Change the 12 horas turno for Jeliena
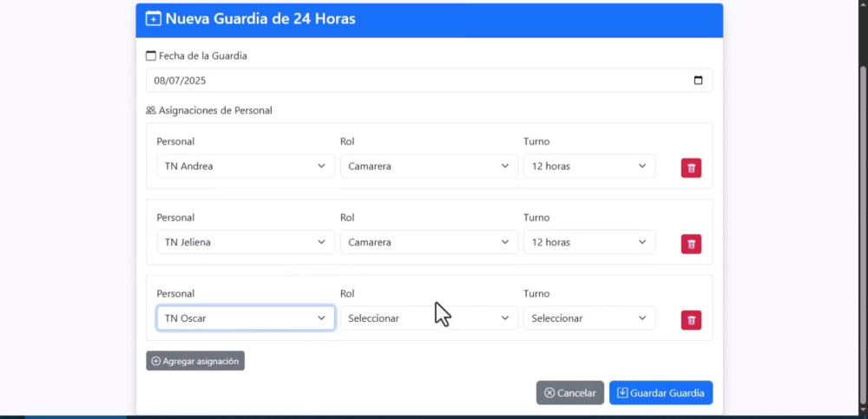Image resolution: width=868 pixels, height=419 pixels. point(589,242)
